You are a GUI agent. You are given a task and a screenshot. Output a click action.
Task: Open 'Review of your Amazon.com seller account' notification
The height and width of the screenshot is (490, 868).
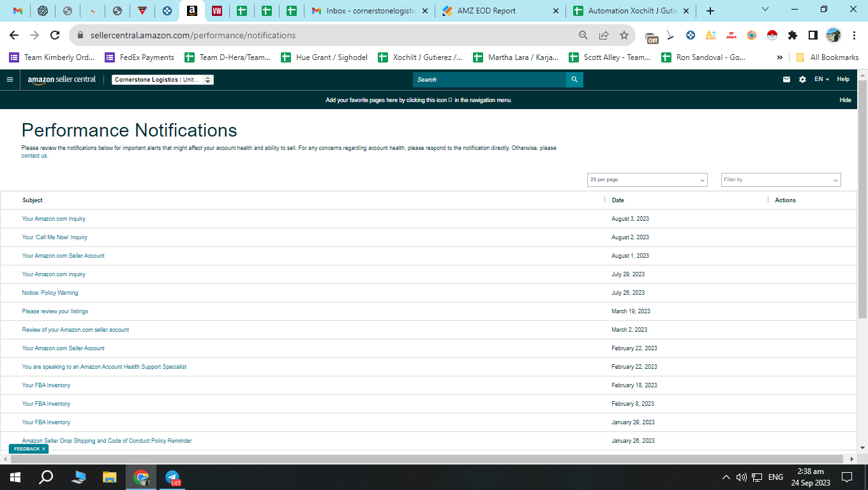(75, 330)
